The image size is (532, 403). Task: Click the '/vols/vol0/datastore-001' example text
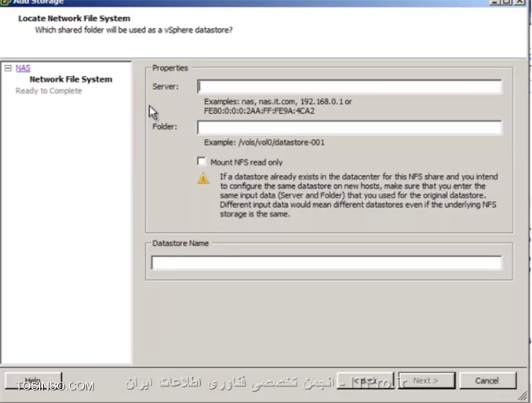(282, 143)
